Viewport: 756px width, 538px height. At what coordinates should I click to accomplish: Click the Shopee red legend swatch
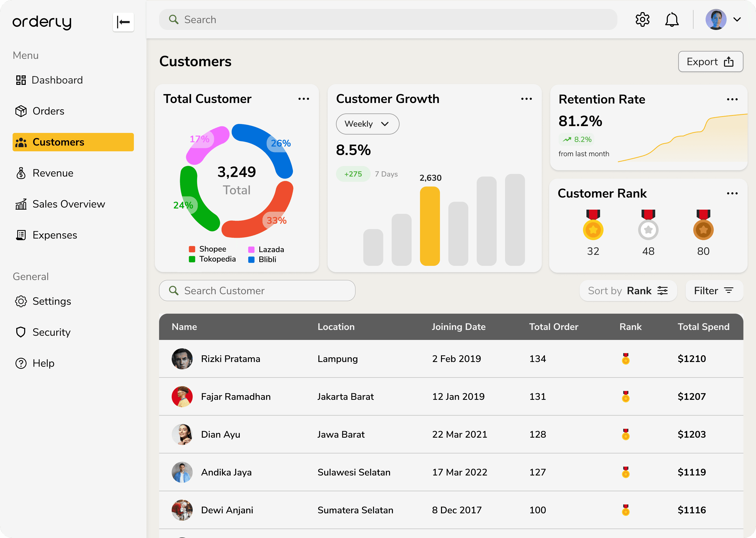192,249
